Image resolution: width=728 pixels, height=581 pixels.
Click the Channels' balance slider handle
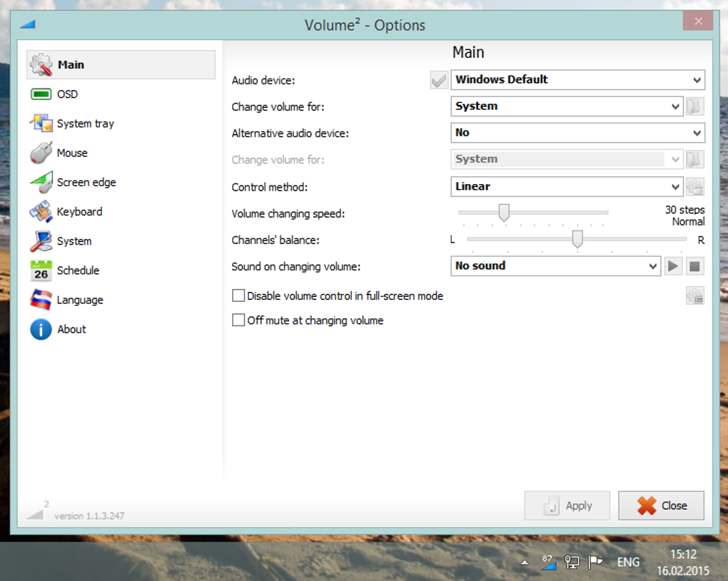(x=577, y=239)
